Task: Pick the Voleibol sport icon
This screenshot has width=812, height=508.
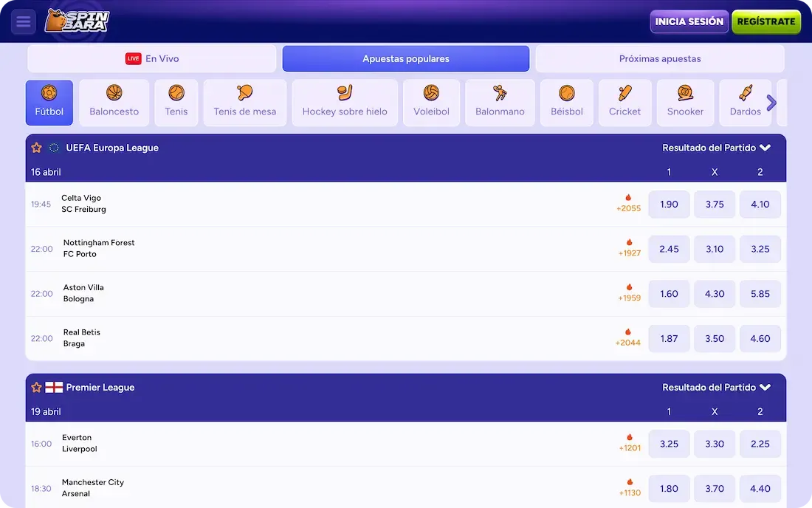Action: 431,103
